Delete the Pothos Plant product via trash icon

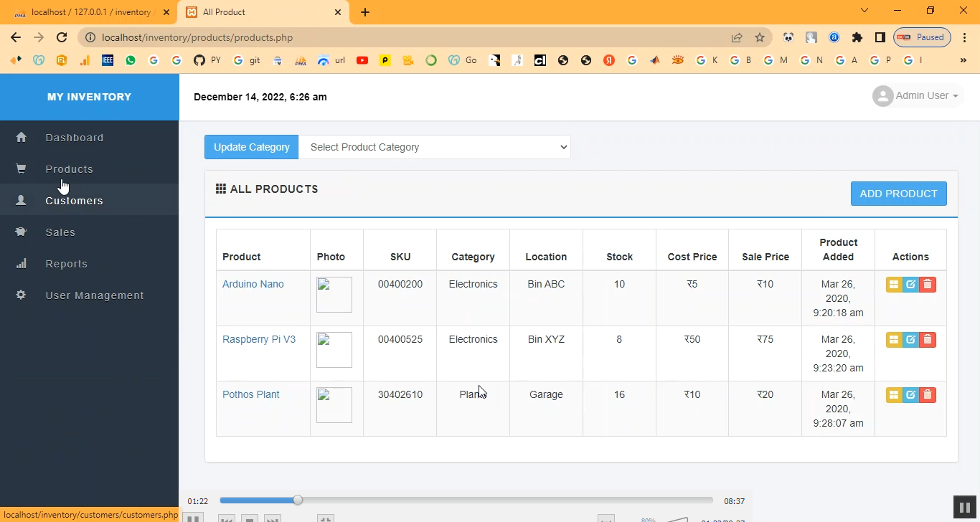click(x=928, y=395)
